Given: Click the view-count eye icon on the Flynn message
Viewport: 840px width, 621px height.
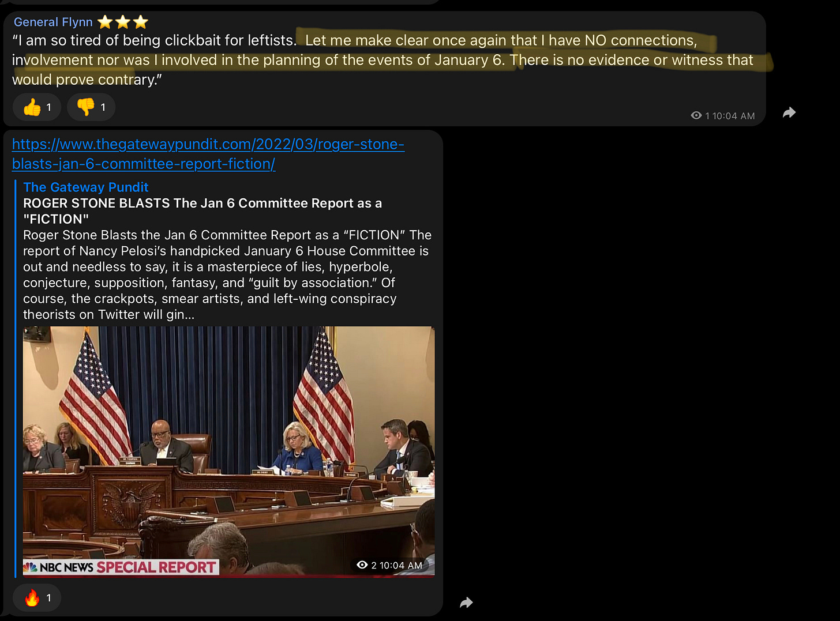Looking at the screenshot, I should tap(696, 116).
